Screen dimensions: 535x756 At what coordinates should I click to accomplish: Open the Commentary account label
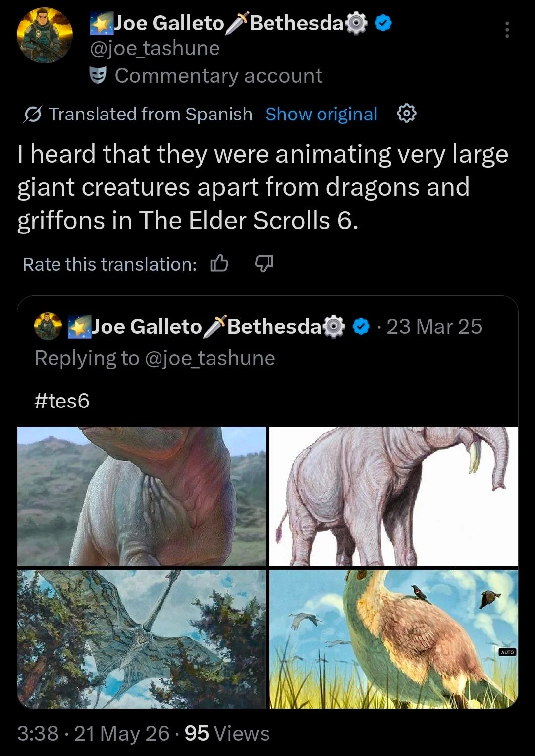coord(218,76)
